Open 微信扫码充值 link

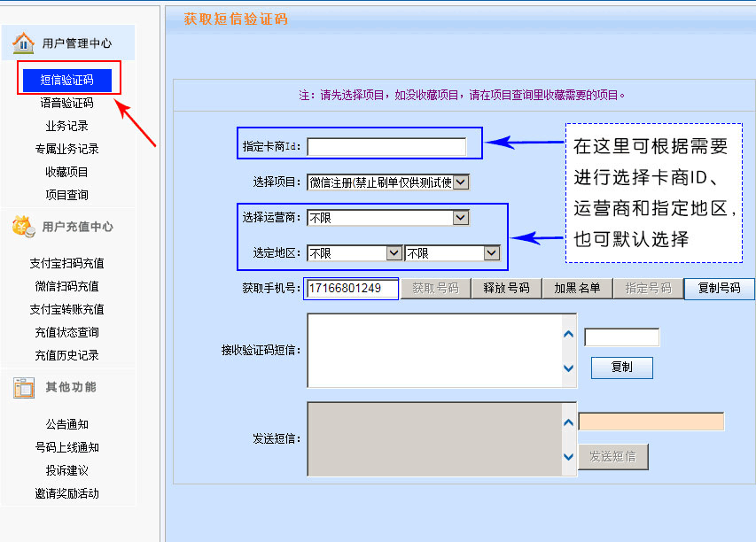coord(67,286)
